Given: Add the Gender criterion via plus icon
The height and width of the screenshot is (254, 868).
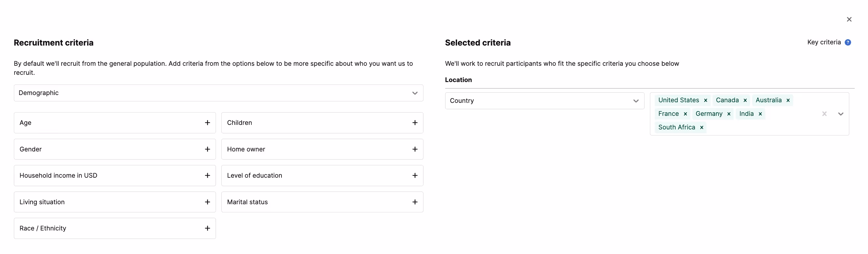Looking at the screenshot, I should click(x=207, y=149).
